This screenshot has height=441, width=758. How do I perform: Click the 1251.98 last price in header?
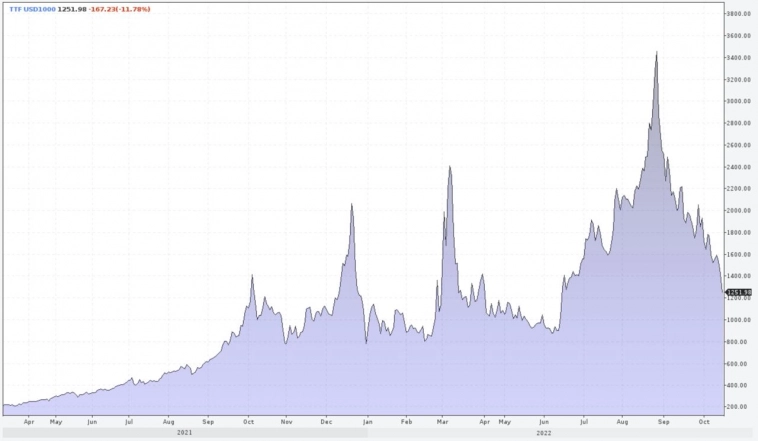pyautogui.click(x=74, y=8)
